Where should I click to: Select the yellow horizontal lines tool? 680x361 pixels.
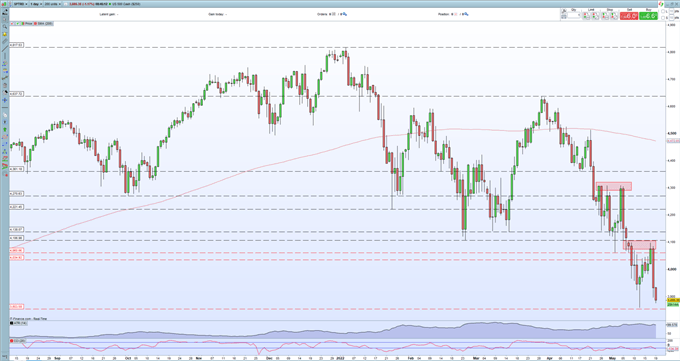pos(5,71)
